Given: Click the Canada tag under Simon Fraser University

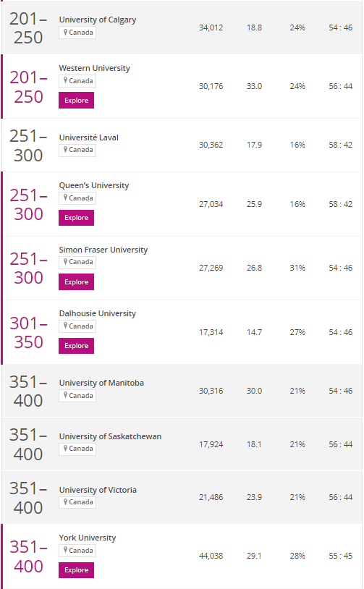Looking at the screenshot, I should (x=77, y=262).
